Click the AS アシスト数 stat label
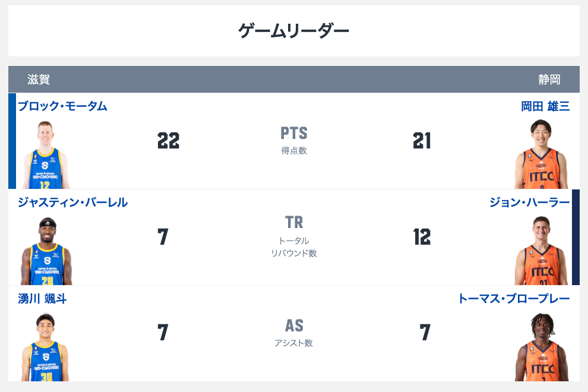 [294, 333]
